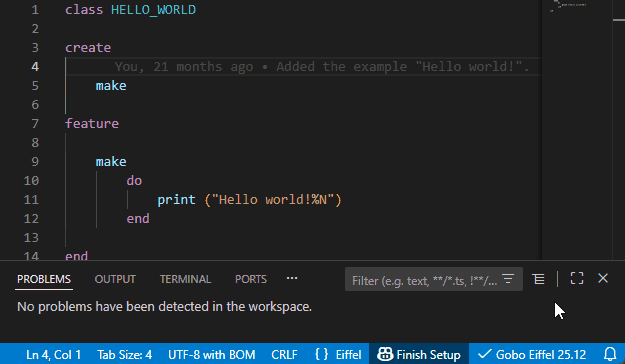Select Eiffel language mode
Image resolution: width=625 pixels, height=364 pixels.
coord(348,354)
